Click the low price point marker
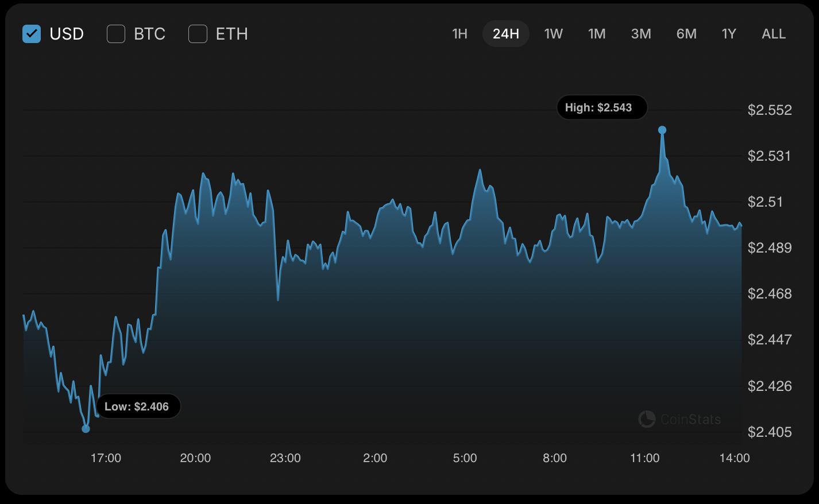The height and width of the screenshot is (504, 819). click(x=86, y=428)
